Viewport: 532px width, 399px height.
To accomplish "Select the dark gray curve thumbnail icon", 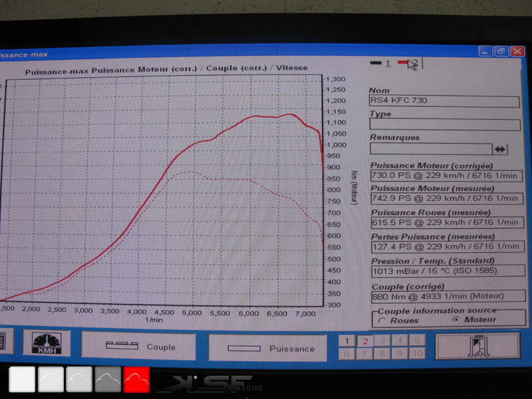I will click(108, 379).
